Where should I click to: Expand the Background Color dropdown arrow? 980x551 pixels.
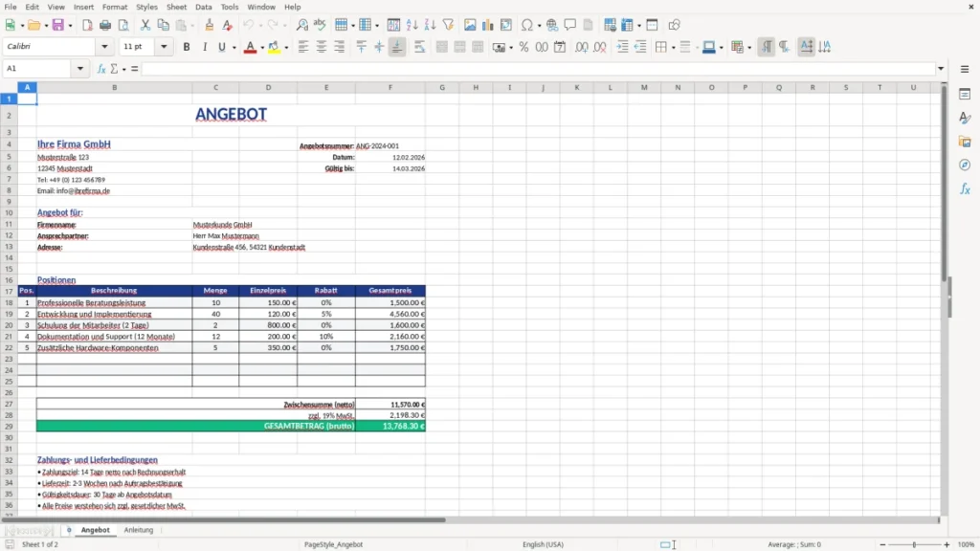pyautogui.click(x=286, y=48)
